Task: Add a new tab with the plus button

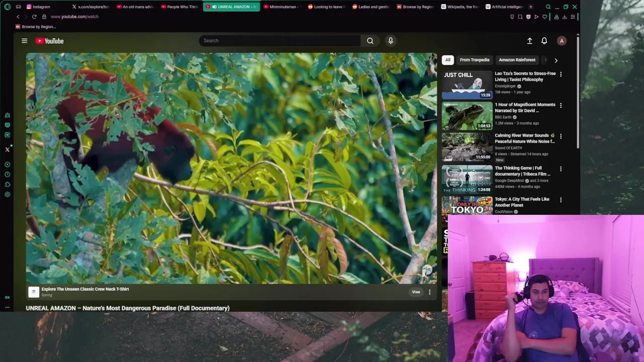Action: pos(530,7)
